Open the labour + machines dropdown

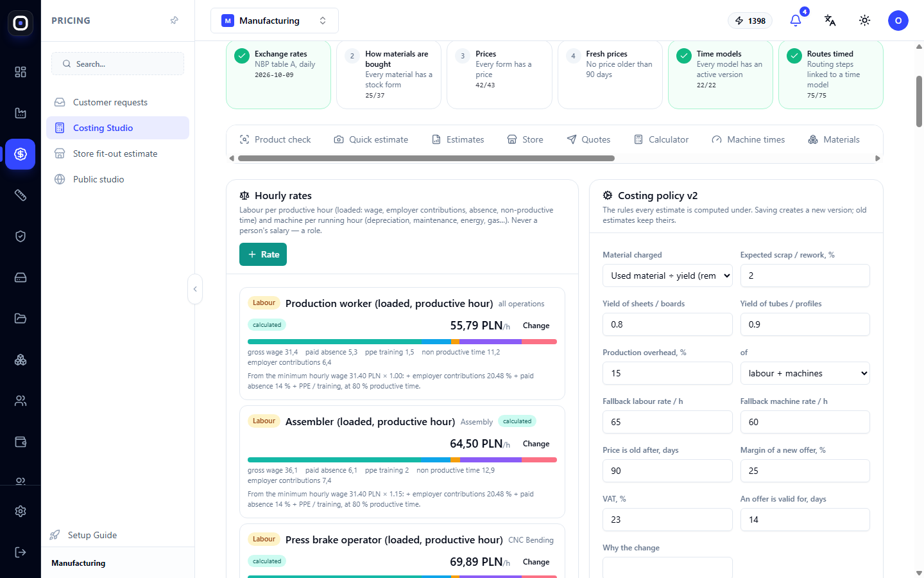[x=805, y=373]
